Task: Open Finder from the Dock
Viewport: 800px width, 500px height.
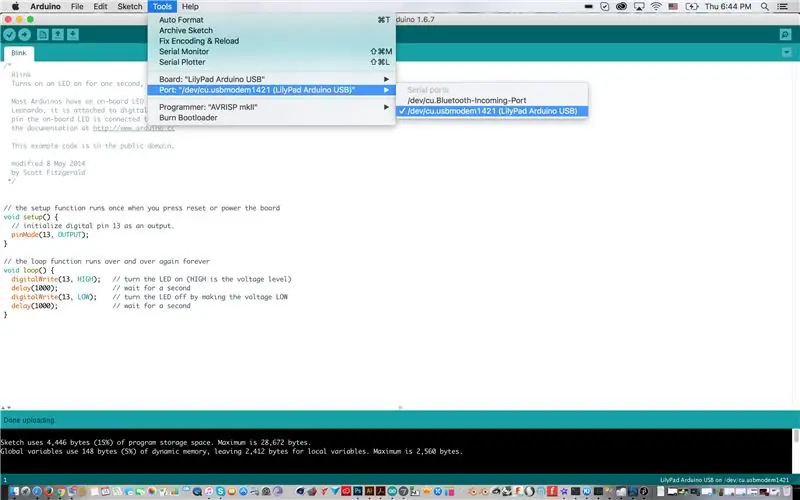Action: pyautogui.click(x=14, y=491)
